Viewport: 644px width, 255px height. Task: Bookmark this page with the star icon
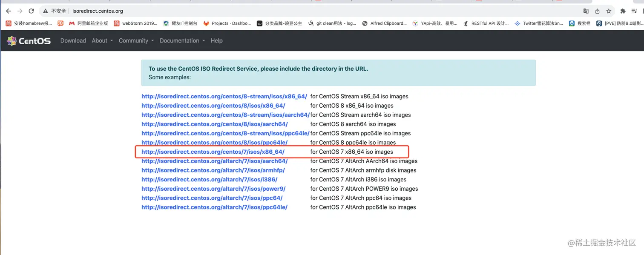(x=609, y=11)
